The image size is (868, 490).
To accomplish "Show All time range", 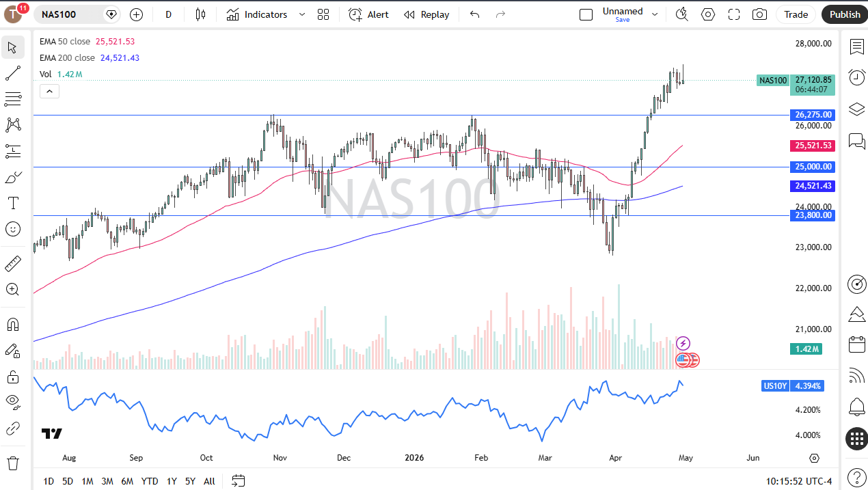I will coord(209,481).
